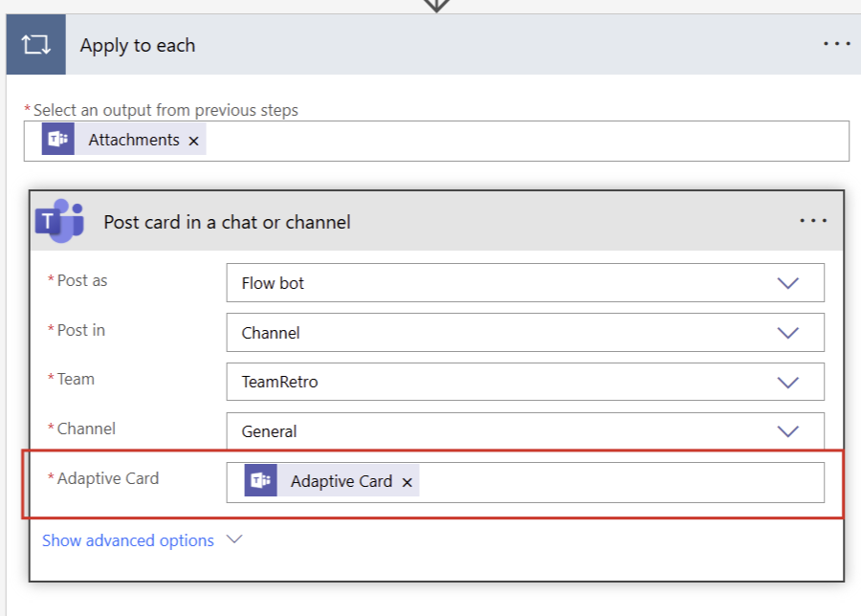Click Select an output from previous steps label
Viewport: 861px width, 616px height.
[x=166, y=110]
